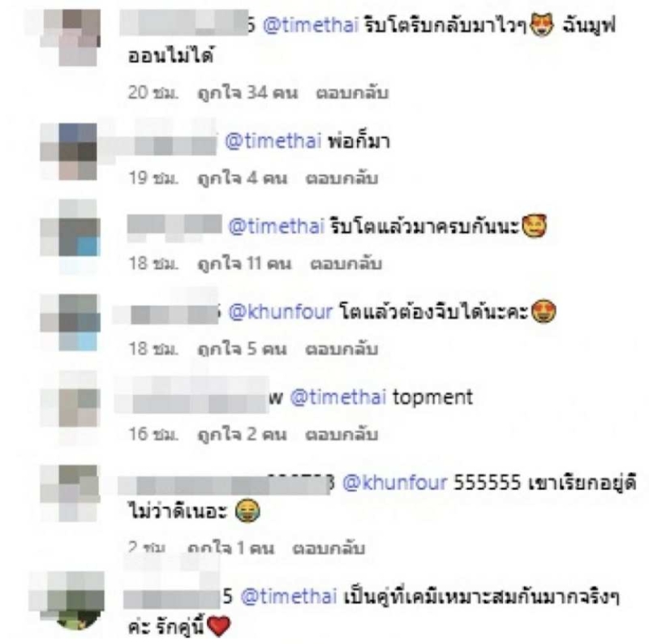Reply to the topment comment
Image resolution: width=649 pixels, height=644 pixels.
click(342, 435)
